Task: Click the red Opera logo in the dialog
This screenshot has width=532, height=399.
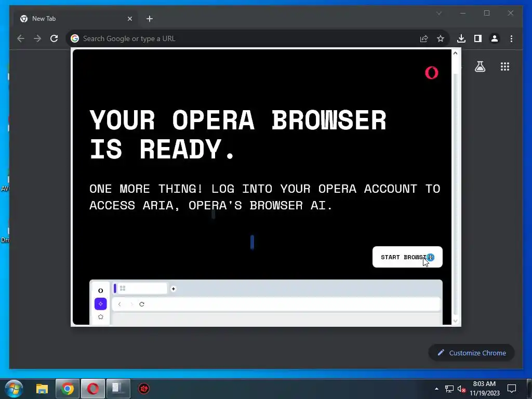Action: pos(431,73)
